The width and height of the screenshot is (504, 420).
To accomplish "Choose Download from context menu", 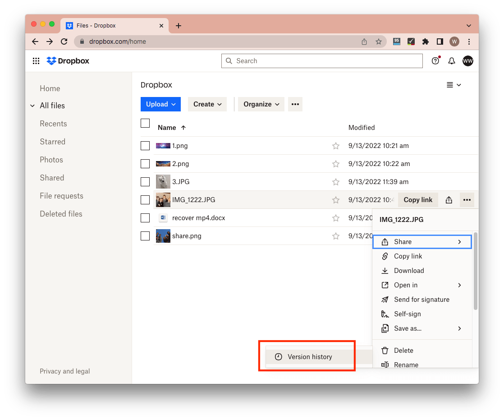I will coord(422,271).
